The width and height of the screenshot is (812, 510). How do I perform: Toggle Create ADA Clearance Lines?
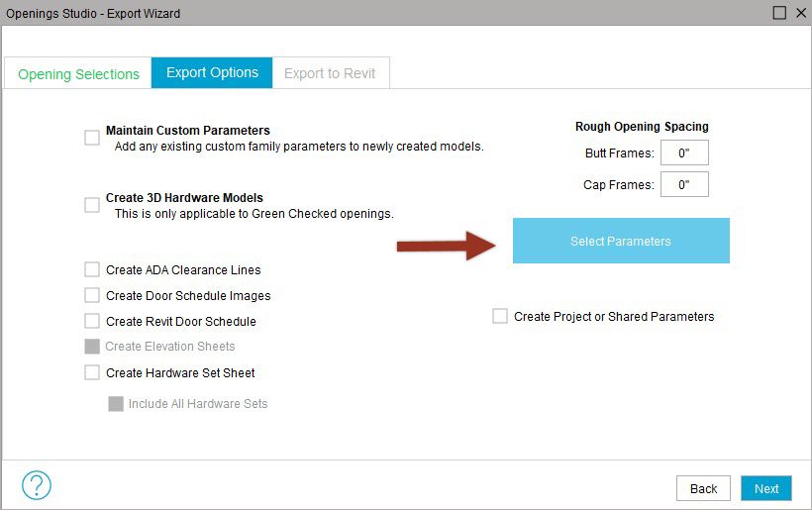click(92, 269)
